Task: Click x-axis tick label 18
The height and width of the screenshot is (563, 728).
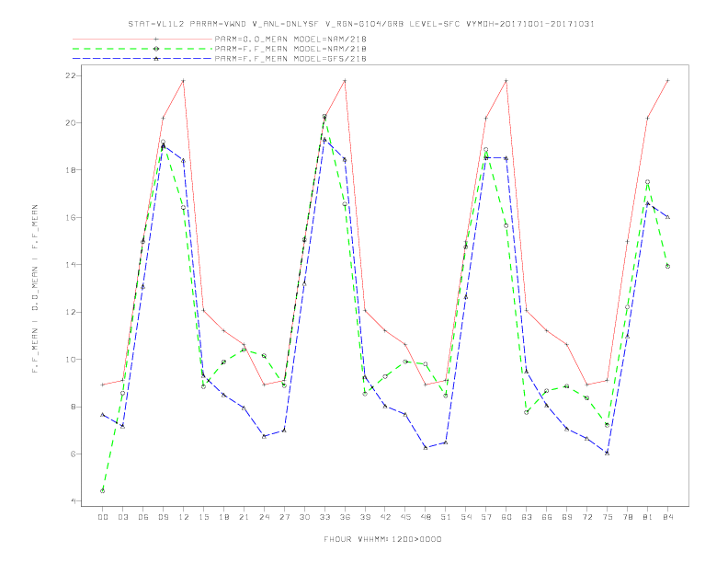Action: click(223, 517)
